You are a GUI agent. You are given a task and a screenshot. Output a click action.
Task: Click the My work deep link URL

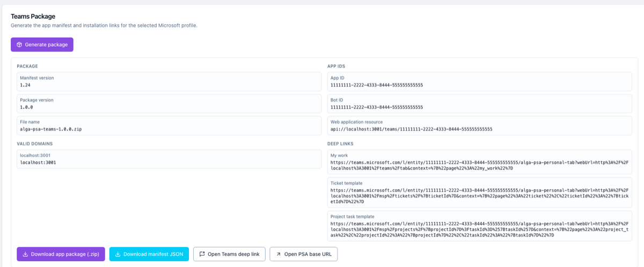pyautogui.click(x=479, y=165)
